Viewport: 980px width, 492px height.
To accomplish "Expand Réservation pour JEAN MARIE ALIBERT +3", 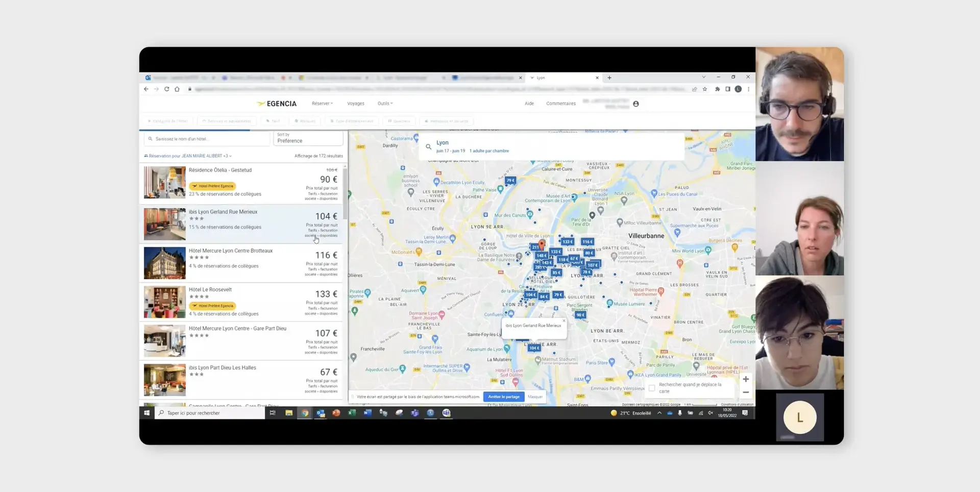I will point(188,156).
